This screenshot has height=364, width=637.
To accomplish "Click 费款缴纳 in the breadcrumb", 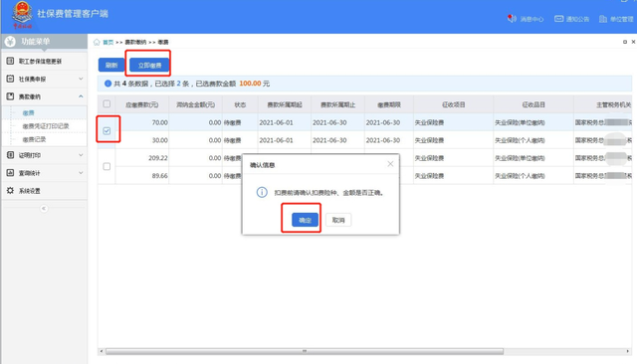I will click(x=135, y=42).
